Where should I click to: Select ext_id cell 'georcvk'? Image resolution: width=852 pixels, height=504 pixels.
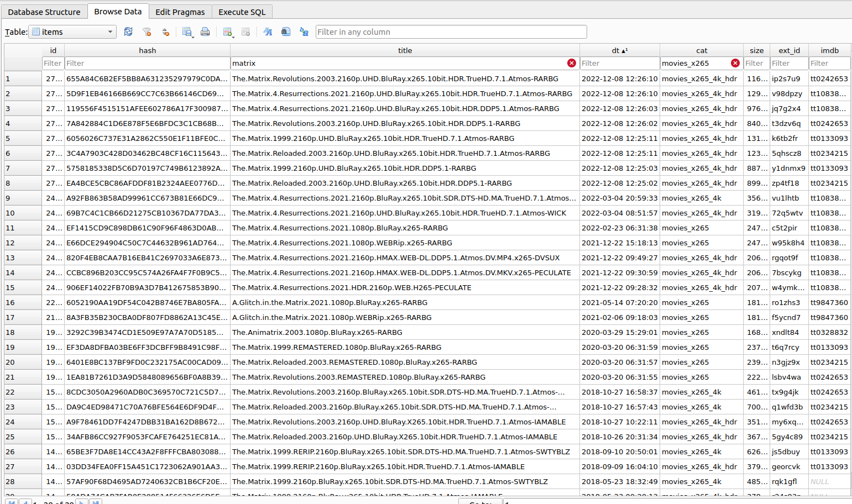[x=790, y=466]
